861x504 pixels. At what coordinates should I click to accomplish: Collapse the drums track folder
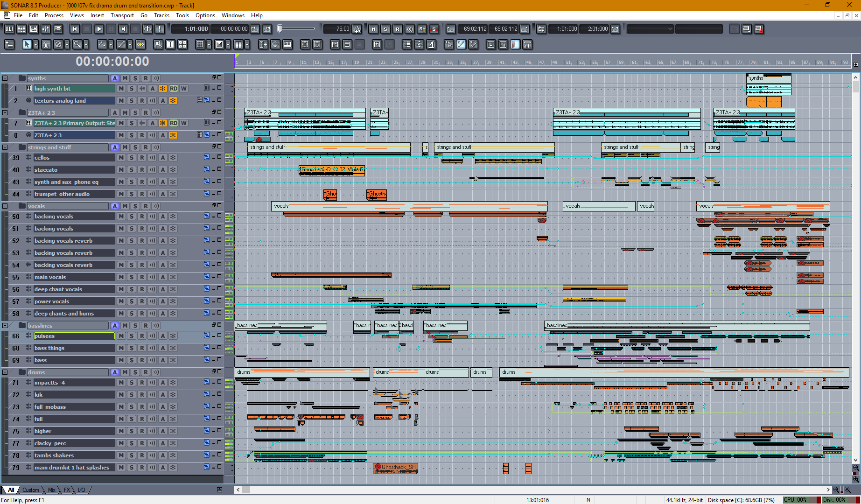[x=5, y=372]
